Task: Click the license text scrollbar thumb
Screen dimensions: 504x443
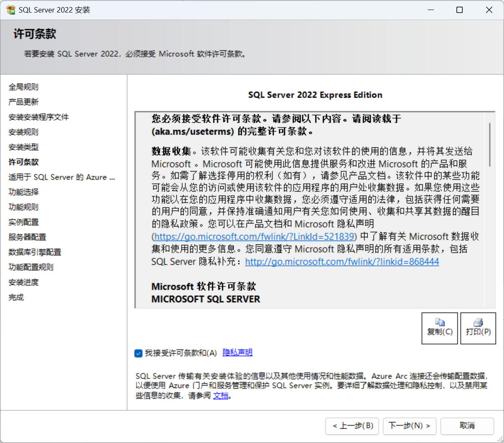Action: (490, 145)
